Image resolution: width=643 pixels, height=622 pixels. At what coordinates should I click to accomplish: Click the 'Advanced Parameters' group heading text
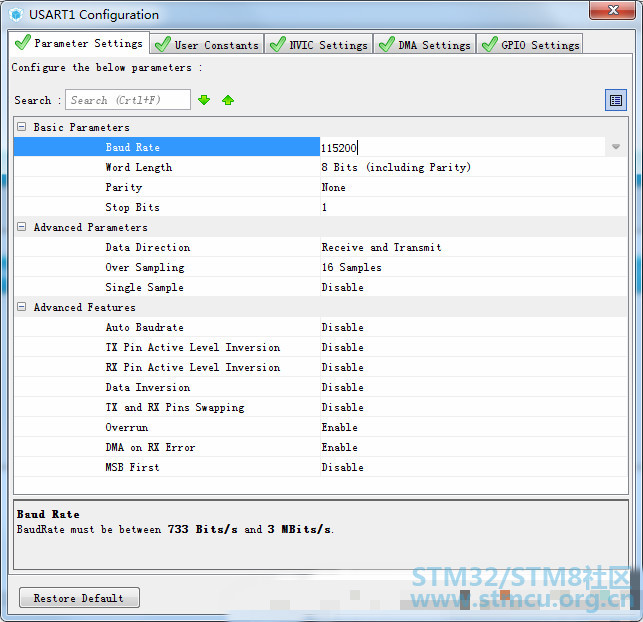pos(91,227)
